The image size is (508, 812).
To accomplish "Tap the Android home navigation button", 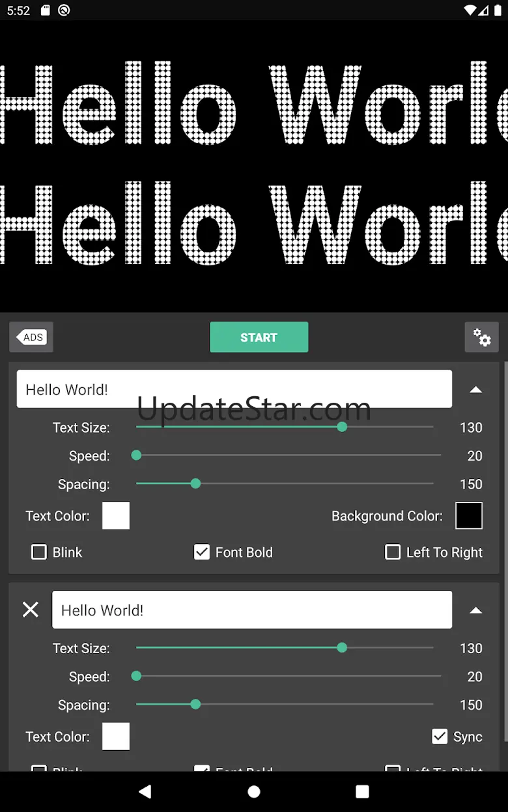I will (x=254, y=791).
